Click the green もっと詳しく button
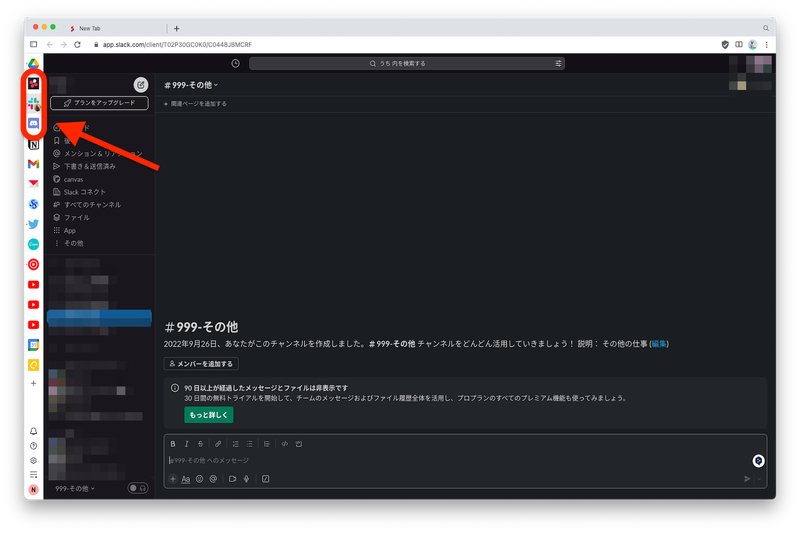Image resolution: width=800 pixels, height=533 pixels. click(x=209, y=415)
